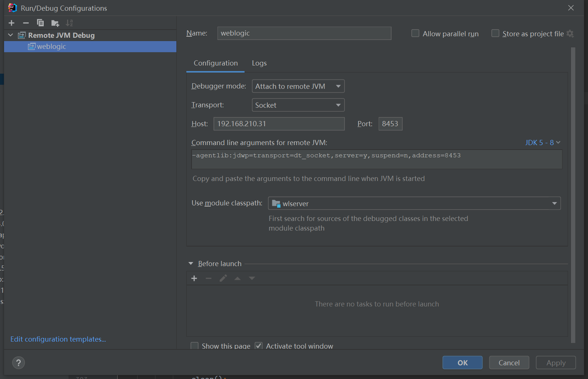The height and width of the screenshot is (379, 588).
Task: Add a Before launch task with plus icon
Action: (x=194, y=278)
